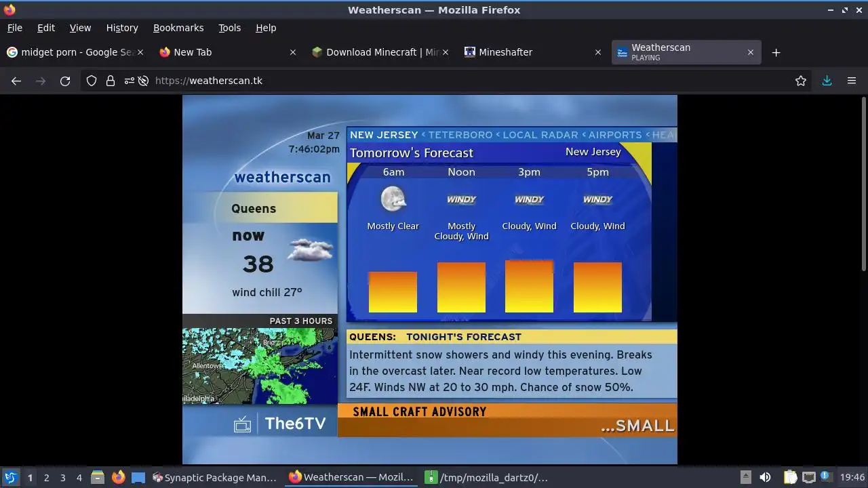Image resolution: width=868 pixels, height=488 pixels.
Task: Open Synaptic Package Manager from taskbar
Action: pos(214,477)
